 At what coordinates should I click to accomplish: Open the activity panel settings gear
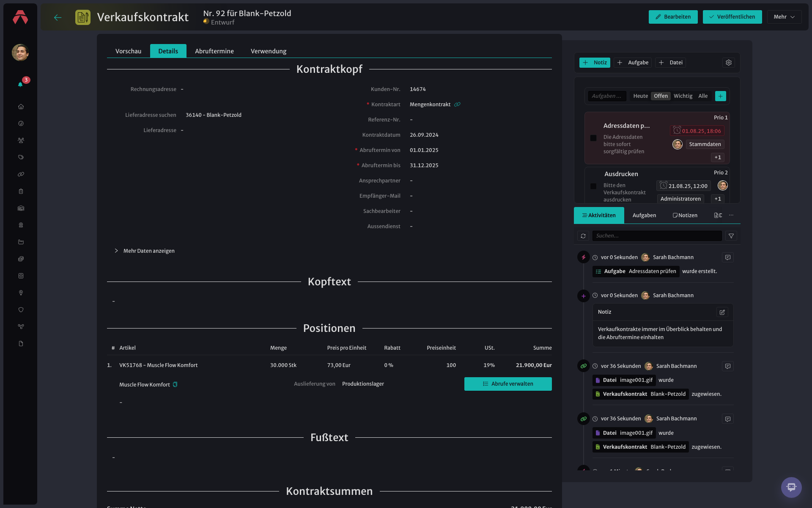coord(729,63)
